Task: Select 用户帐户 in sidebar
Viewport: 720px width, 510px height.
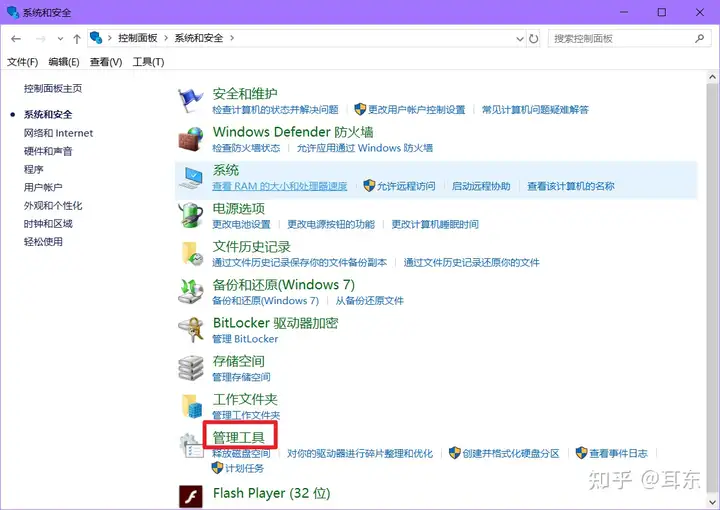Action: tap(43, 187)
